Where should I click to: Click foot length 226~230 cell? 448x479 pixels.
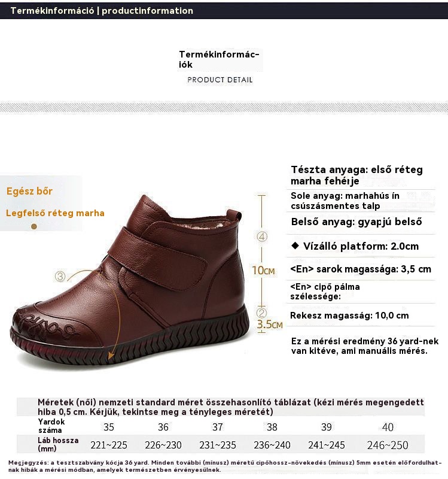coord(163,445)
